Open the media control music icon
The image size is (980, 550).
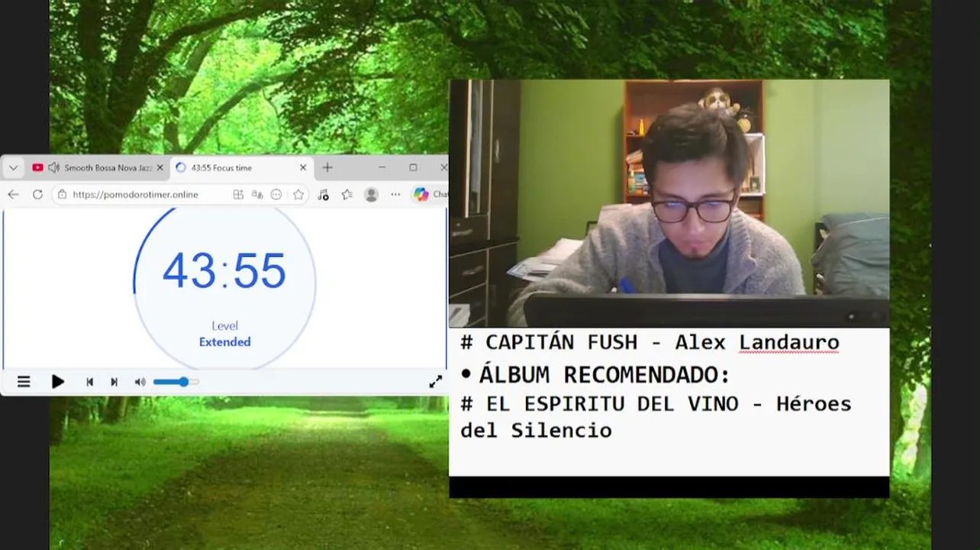(x=323, y=195)
